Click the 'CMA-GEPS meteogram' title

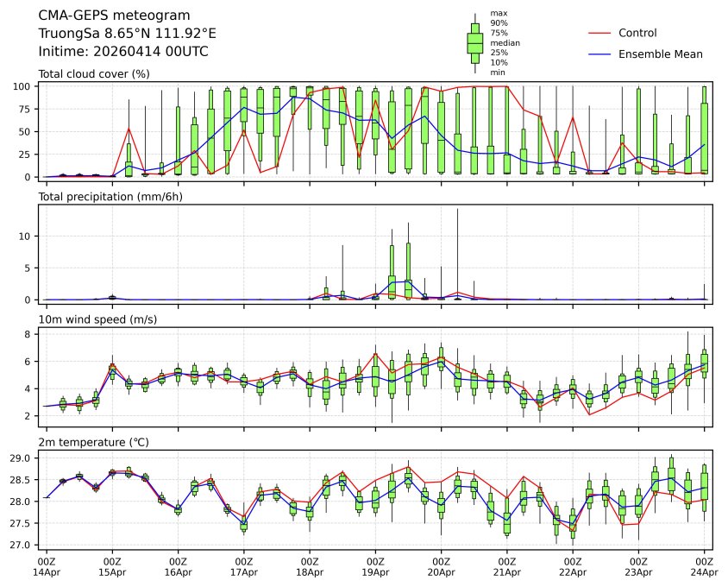pyautogui.click(x=103, y=16)
